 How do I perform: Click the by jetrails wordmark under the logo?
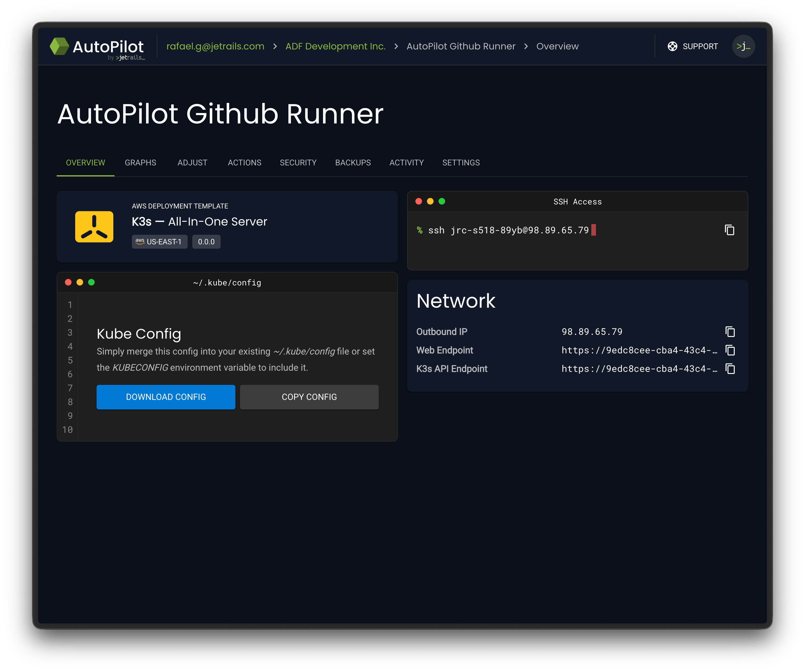point(126,58)
